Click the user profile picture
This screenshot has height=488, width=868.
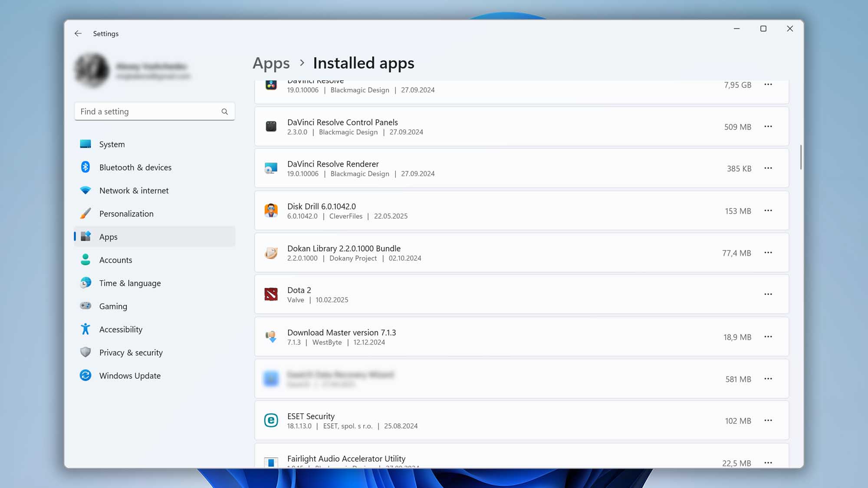click(x=92, y=70)
